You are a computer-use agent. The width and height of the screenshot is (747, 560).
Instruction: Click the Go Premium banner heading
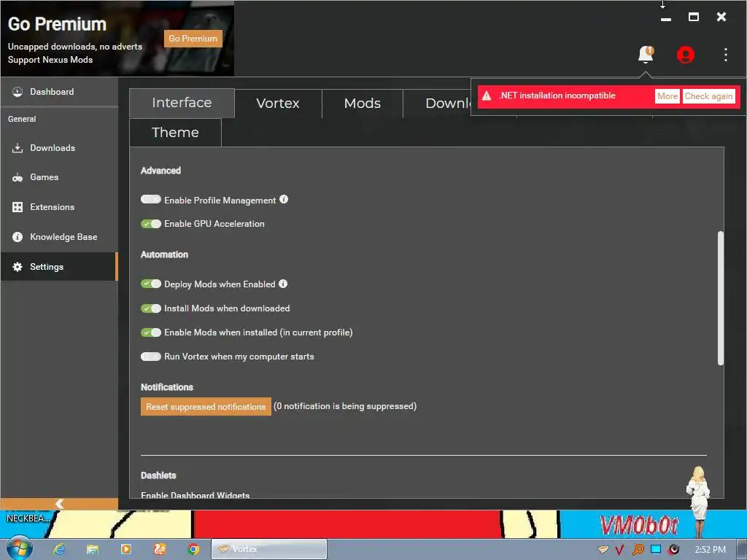point(57,24)
